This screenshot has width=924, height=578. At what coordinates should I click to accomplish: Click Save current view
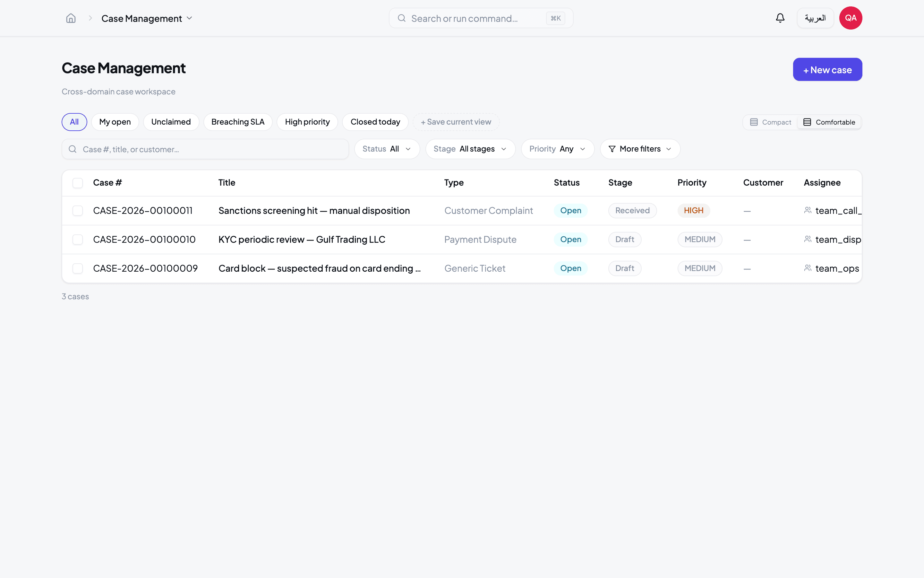(x=456, y=122)
